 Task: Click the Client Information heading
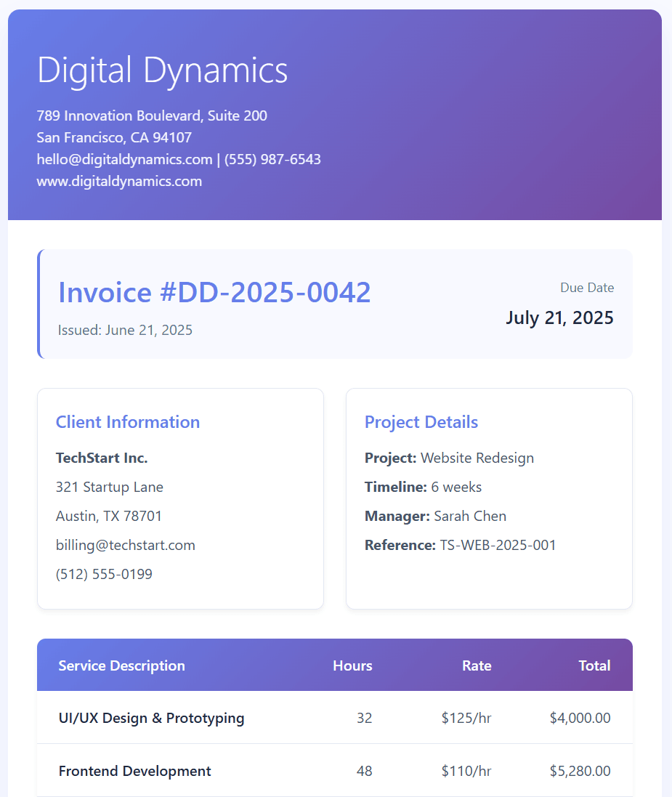[128, 422]
